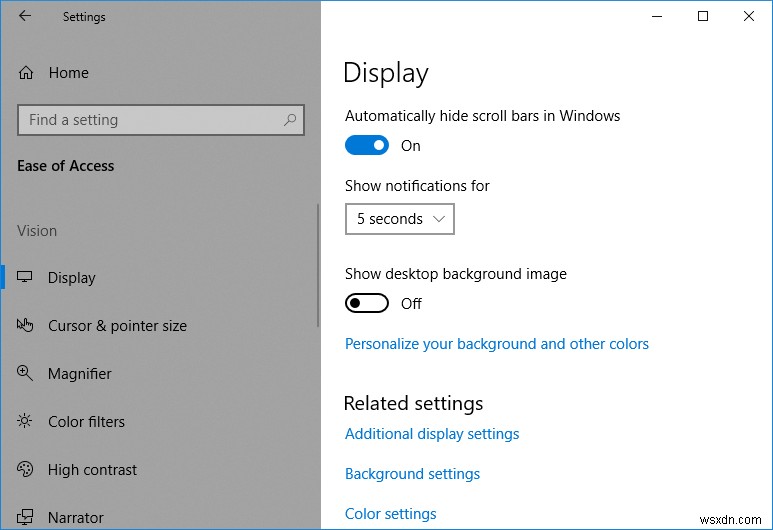
Task: Click the High contrast palette icon
Action: (25, 469)
